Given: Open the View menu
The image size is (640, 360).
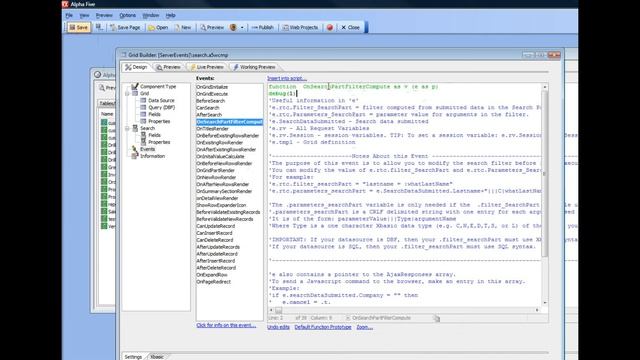Looking at the screenshot, I should (84, 16).
